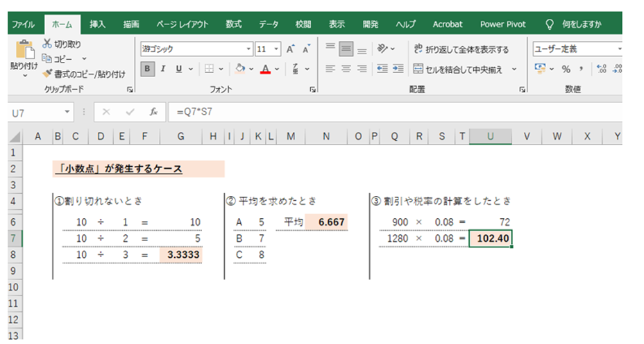This screenshot has height=344, width=644.
Task: Toggle Bold formatting off
Action: pyautogui.click(x=147, y=69)
